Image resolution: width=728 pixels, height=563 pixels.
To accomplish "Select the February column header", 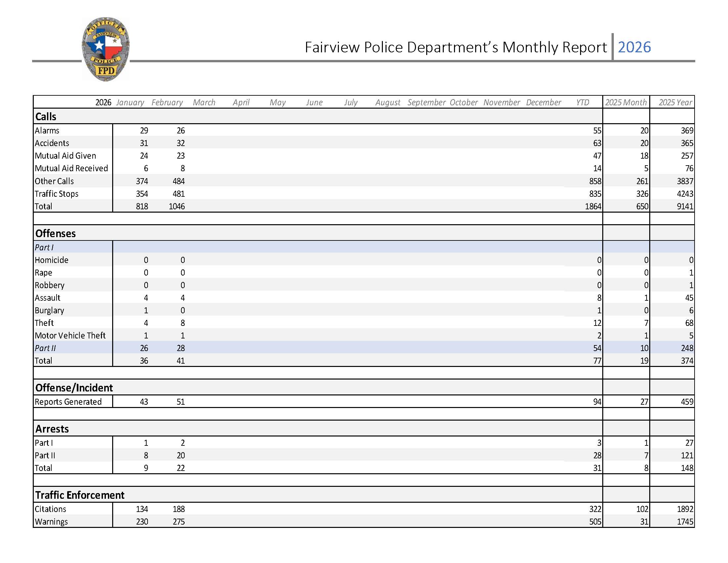I will coord(167,102).
